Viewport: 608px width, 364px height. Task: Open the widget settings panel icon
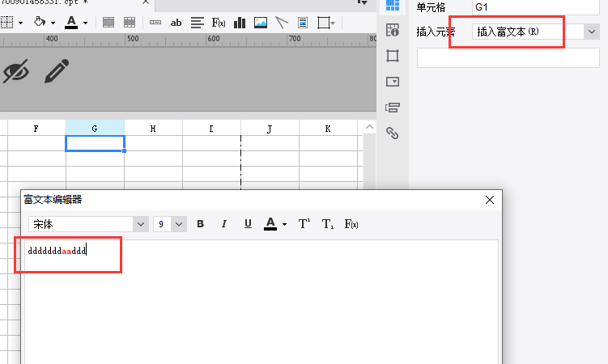click(x=393, y=82)
